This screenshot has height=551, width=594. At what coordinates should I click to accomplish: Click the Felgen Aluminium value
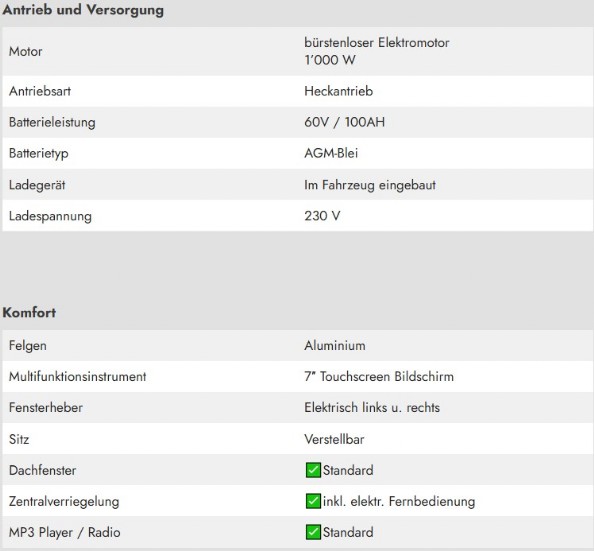[x=335, y=346]
